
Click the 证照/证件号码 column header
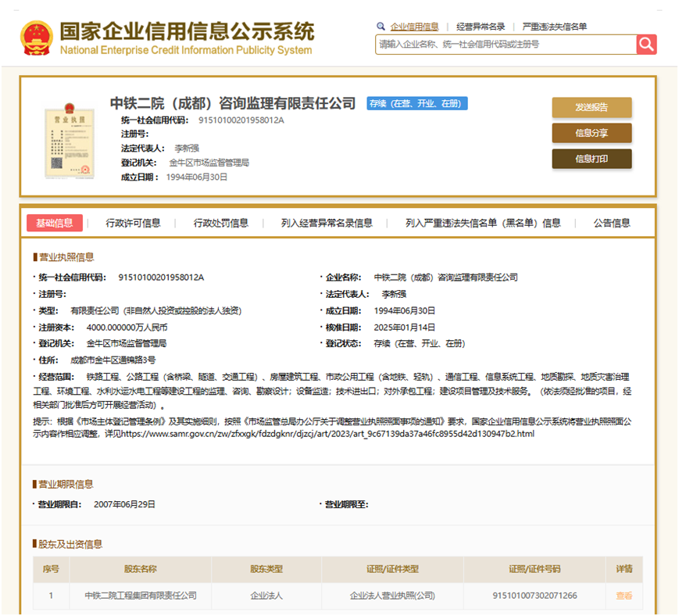click(x=534, y=569)
